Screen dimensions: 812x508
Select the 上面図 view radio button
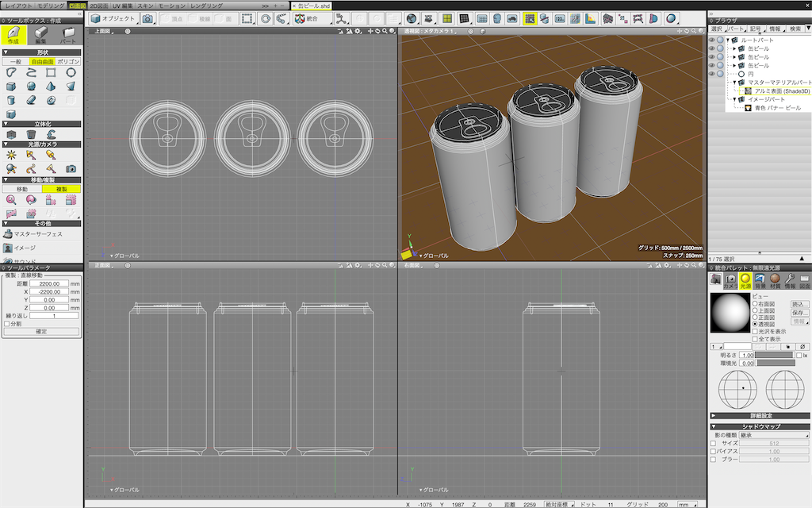(755, 310)
